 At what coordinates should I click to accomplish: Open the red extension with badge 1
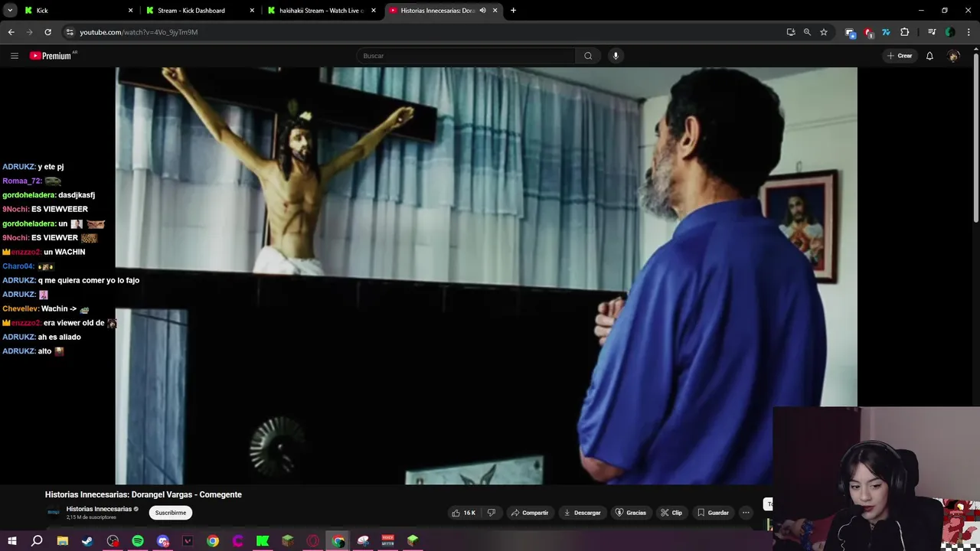pos(868,32)
